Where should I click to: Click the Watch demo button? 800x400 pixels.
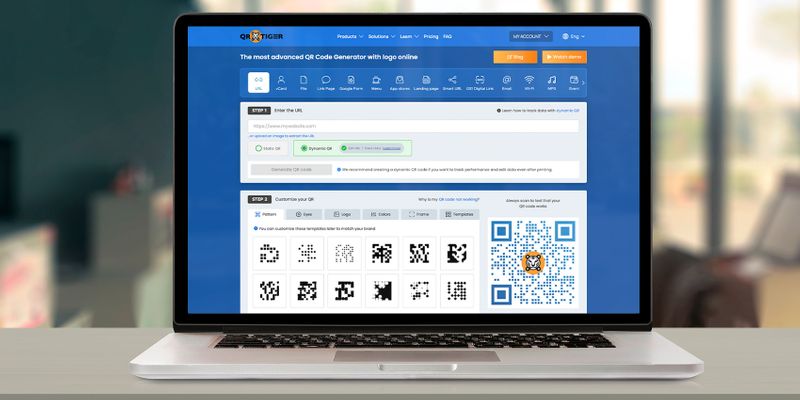coord(564,57)
